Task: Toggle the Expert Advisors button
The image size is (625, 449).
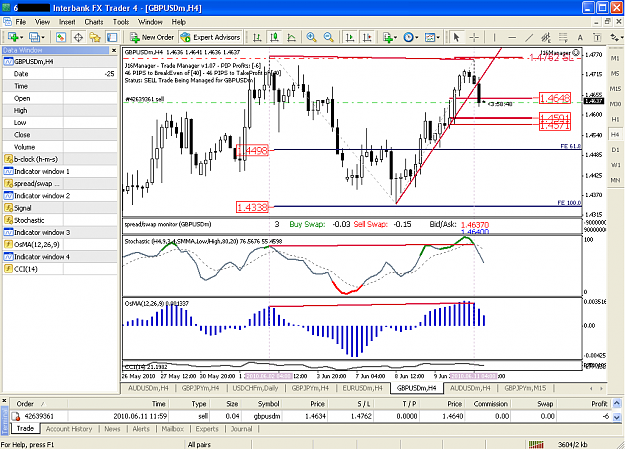Action: [210, 37]
